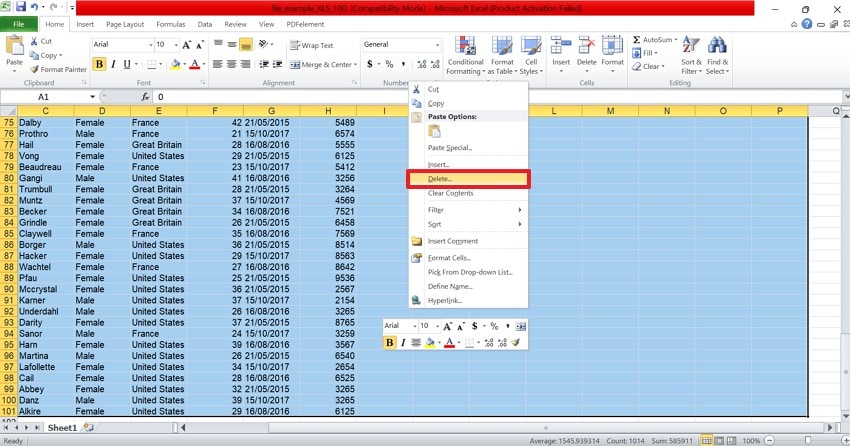
Task: Click Format Painter brush in ribbon
Action: click(35, 69)
